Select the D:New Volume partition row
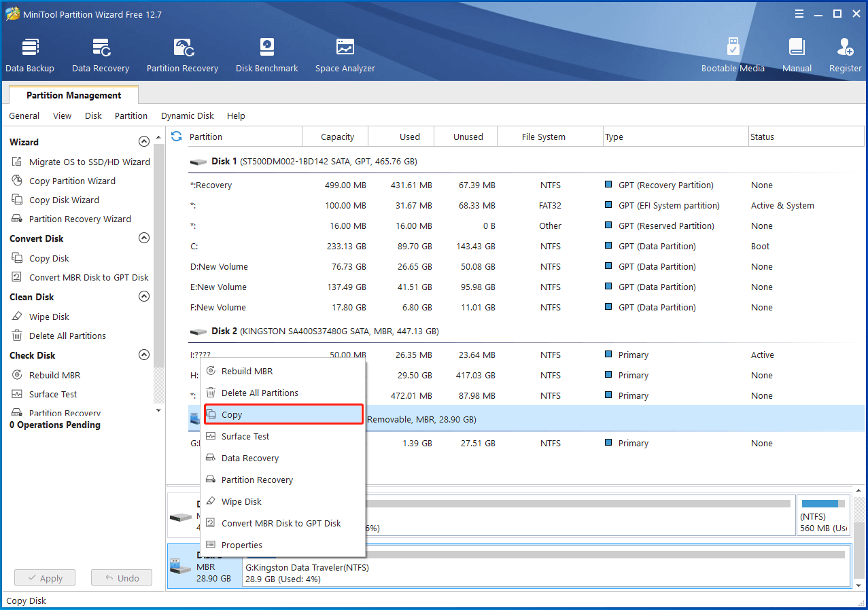The width and height of the screenshot is (868, 610). pyautogui.click(x=525, y=266)
